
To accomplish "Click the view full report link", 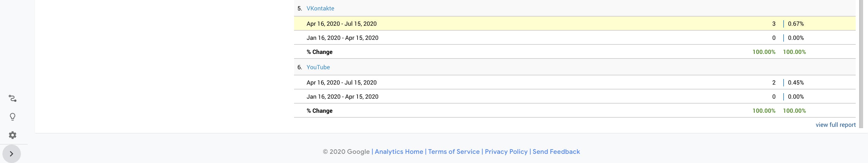I will coord(835,125).
